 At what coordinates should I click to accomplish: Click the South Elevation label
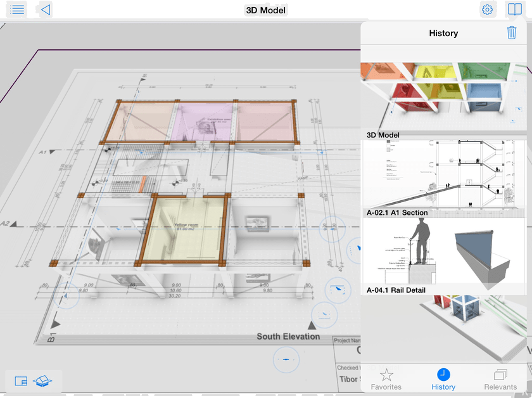[x=288, y=337]
